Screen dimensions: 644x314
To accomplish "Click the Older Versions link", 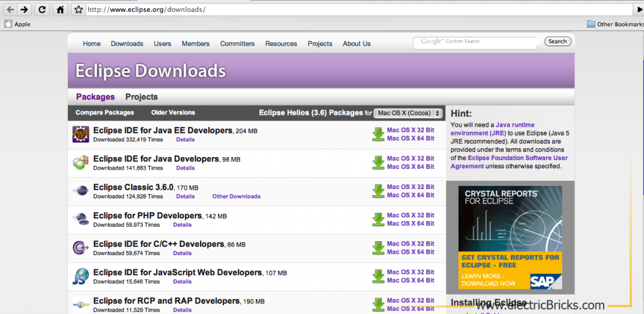I will [x=173, y=112].
